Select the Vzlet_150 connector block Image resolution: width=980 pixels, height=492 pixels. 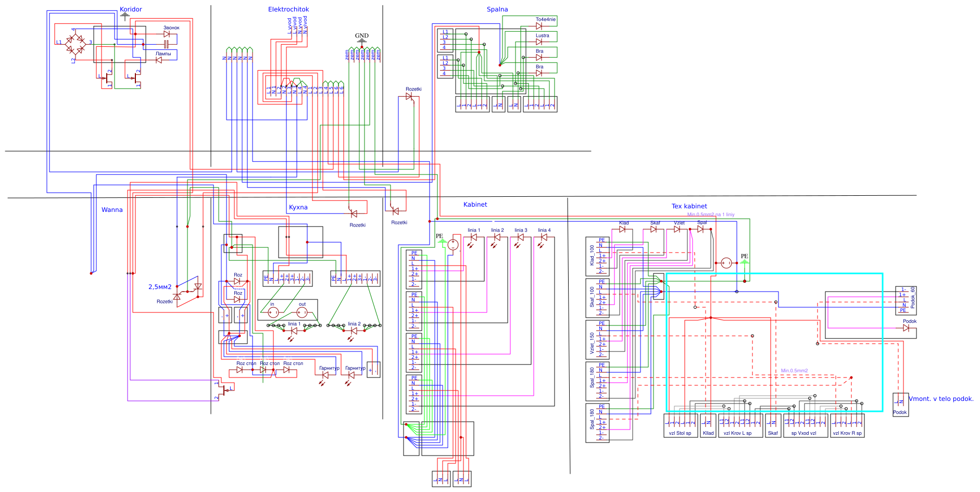pyautogui.click(x=597, y=339)
